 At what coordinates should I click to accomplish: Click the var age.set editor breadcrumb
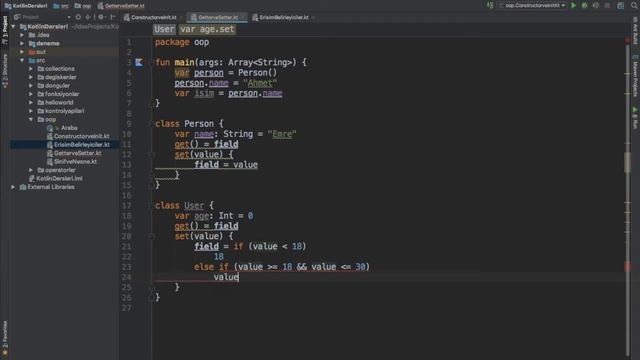point(207,29)
